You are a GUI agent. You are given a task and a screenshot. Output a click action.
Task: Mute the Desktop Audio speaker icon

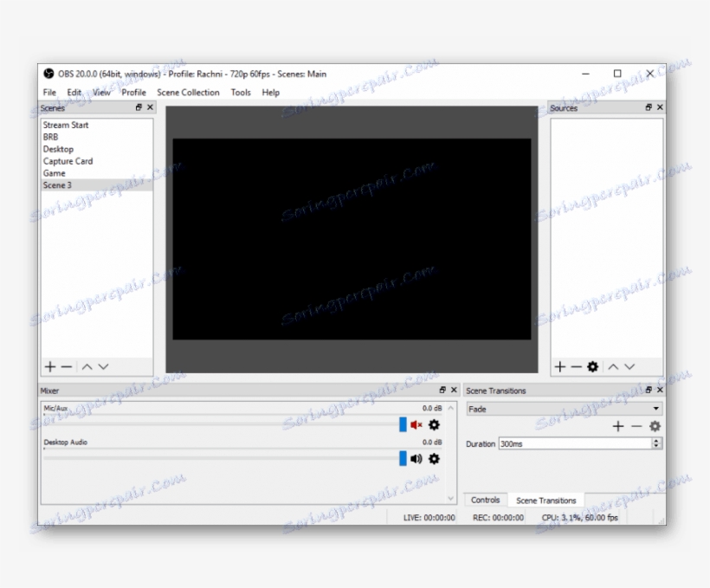(415, 459)
